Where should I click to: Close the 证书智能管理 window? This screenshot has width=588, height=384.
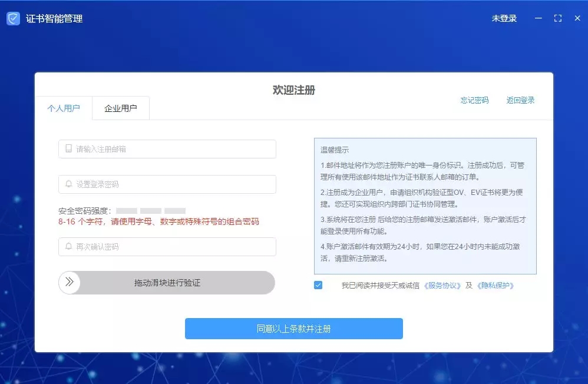click(x=577, y=18)
